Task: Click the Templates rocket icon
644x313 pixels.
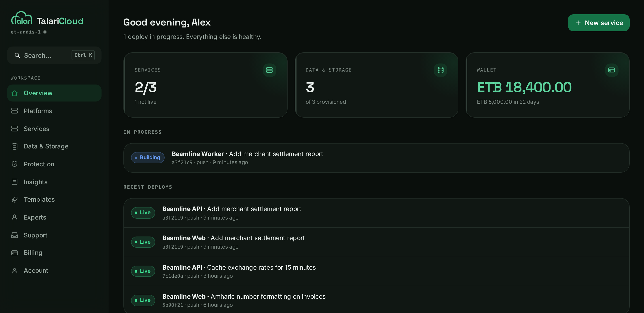Action: [15, 200]
